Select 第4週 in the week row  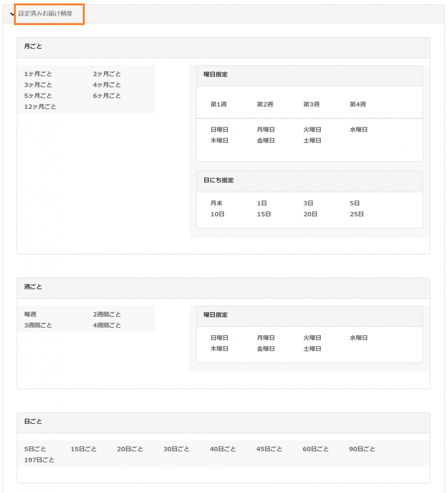pos(357,104)
